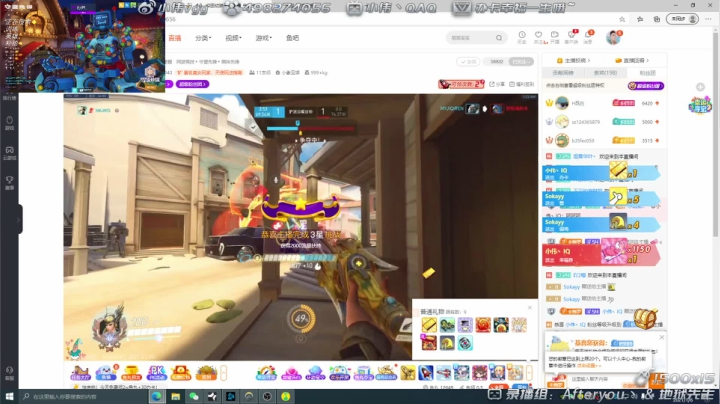Click the 盗宝寻宝 floating event icon
This screenshot has height=404, width=720.
tap(700, 105)
